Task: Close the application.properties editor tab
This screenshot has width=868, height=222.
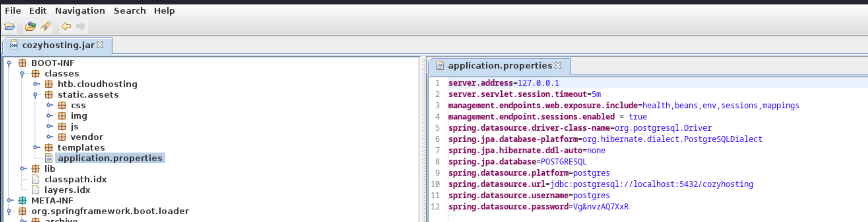Action: point(558,65)
